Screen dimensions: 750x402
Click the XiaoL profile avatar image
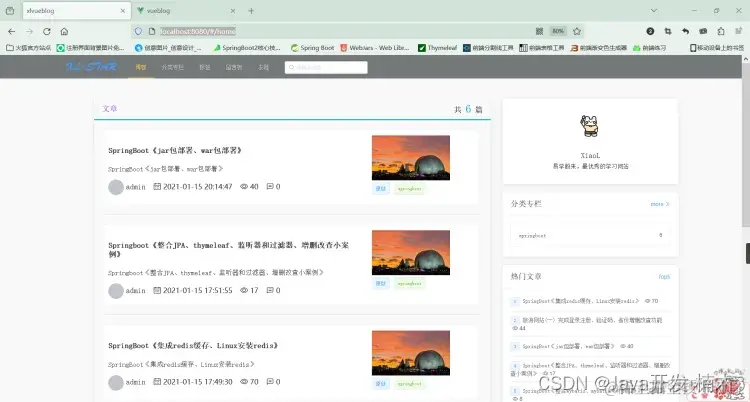(x=590, y=126)
